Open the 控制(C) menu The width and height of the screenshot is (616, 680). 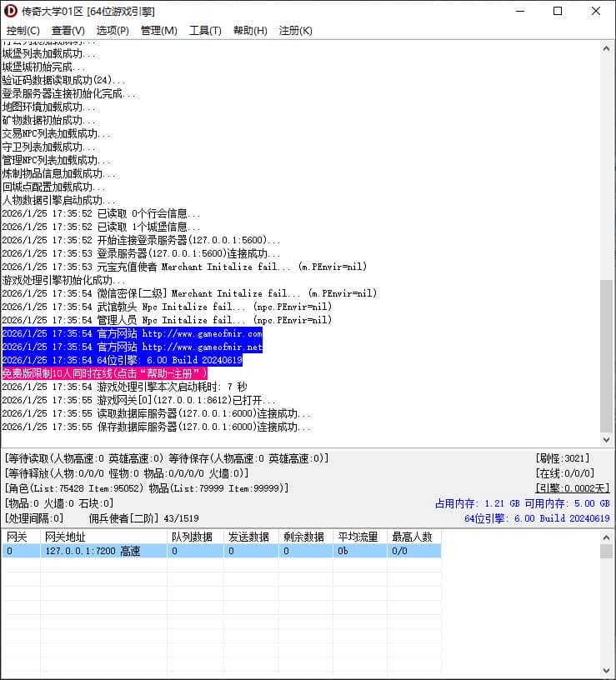(23, 31)
